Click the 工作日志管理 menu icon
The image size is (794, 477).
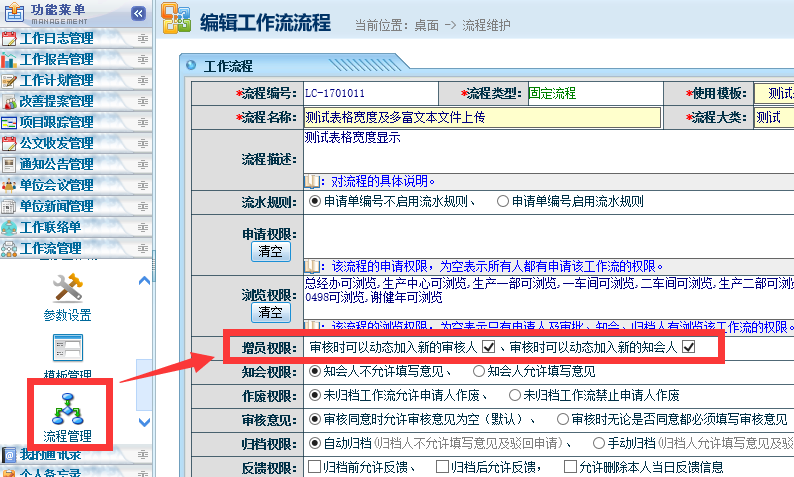tap(9, 40)
